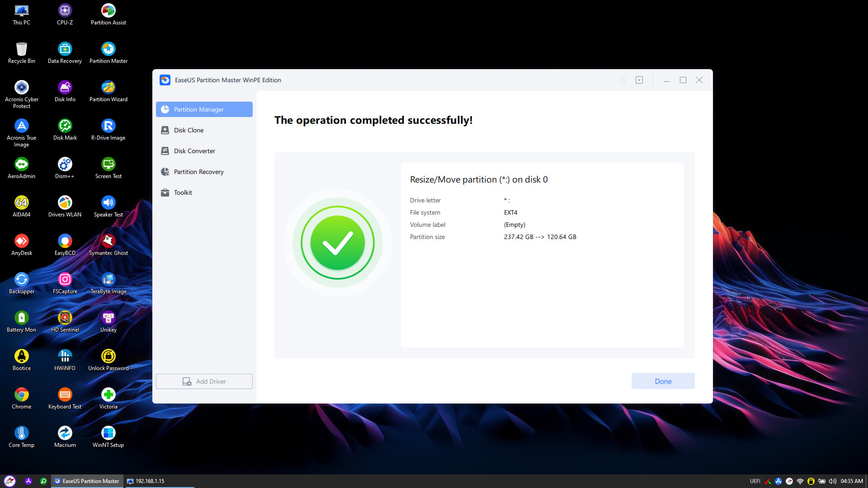868x488 pixels.
Task: Click the Add Driver button
Action: 204,381
